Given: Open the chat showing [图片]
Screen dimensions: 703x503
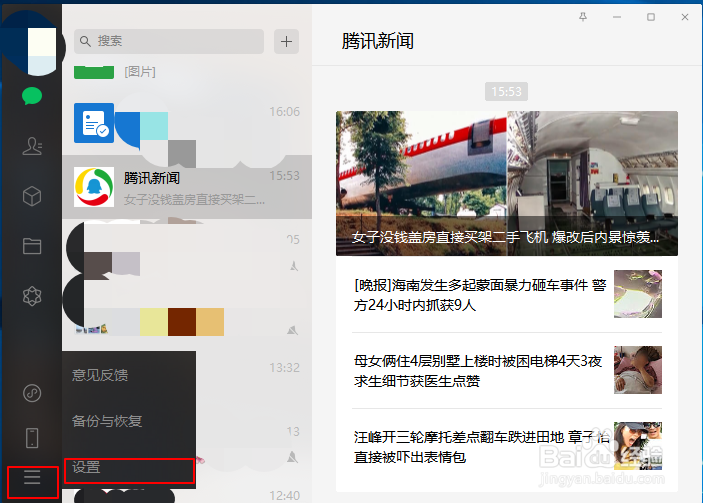Looking at the screenshot, I should pos(187,71).
